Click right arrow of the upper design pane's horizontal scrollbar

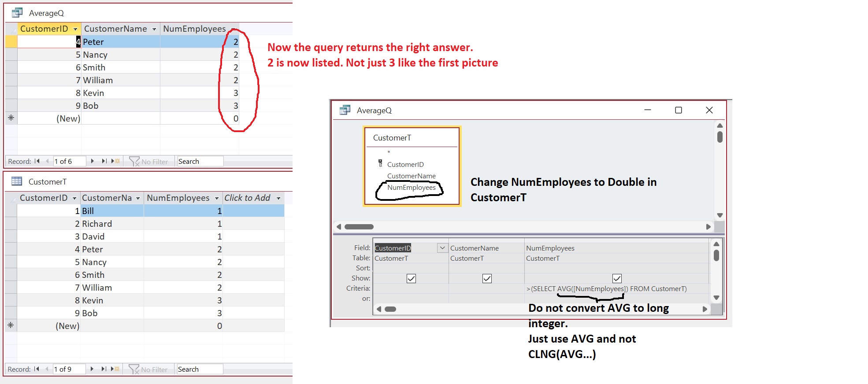pyautogui.click(x=708, y=227)
